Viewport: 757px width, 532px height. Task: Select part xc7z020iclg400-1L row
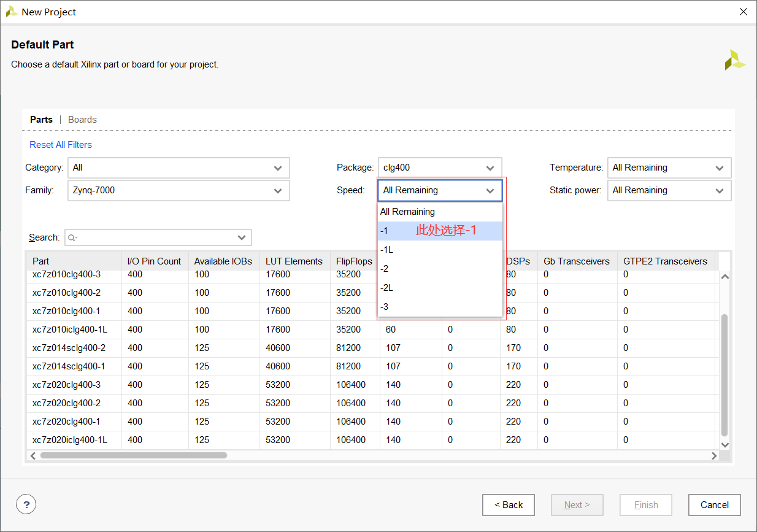371,440
